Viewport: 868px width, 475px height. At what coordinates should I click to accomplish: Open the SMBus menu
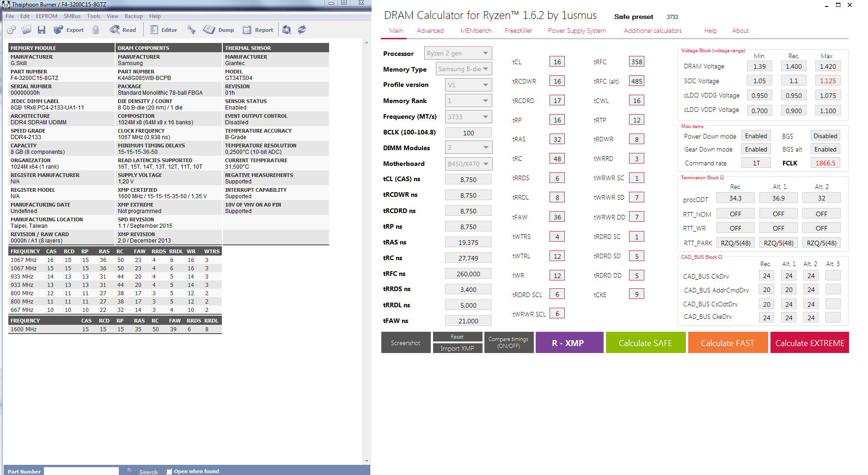coord(72,16)
